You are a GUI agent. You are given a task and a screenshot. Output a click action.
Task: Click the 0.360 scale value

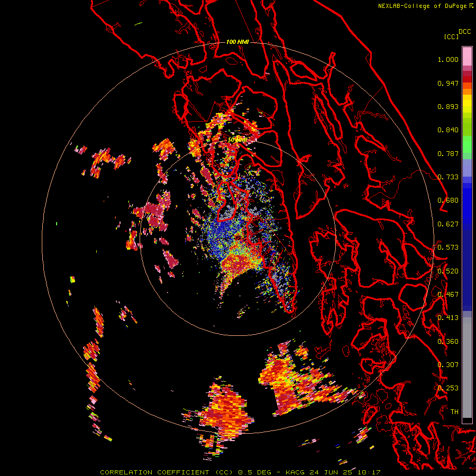[x=448, y=342]
